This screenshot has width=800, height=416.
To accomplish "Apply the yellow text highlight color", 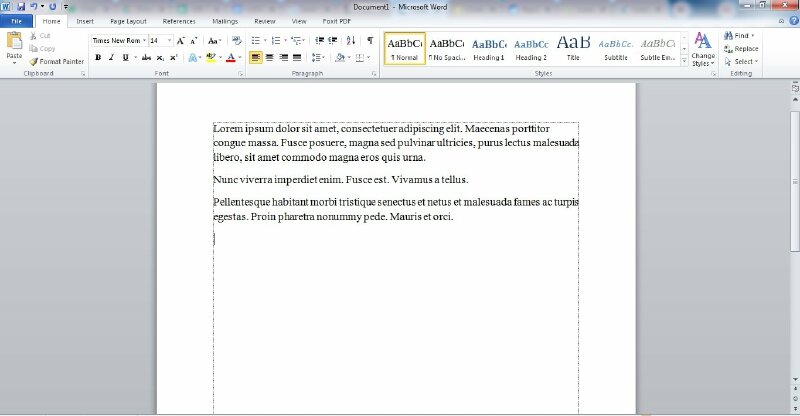I will coord(211,57).
